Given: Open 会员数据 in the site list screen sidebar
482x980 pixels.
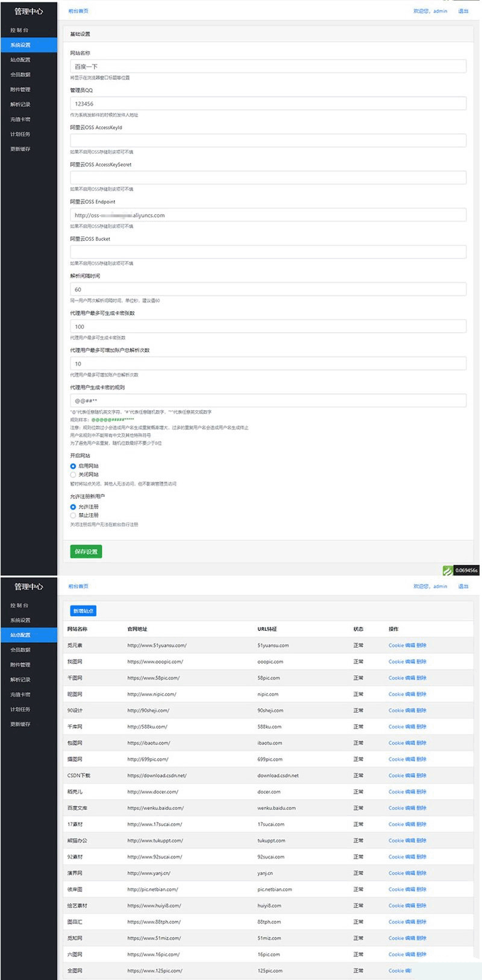Looking at the screenshot, I should 20,650.
